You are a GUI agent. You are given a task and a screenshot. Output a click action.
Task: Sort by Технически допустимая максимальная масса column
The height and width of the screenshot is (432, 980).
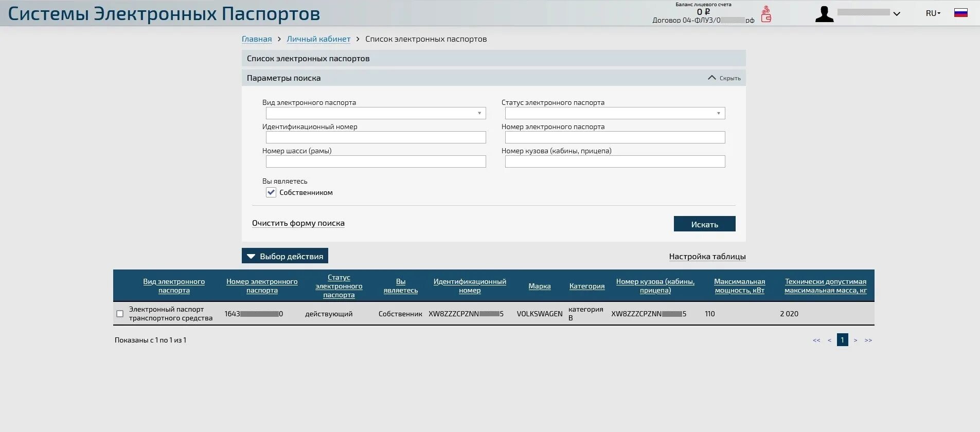tap(826, 286)
